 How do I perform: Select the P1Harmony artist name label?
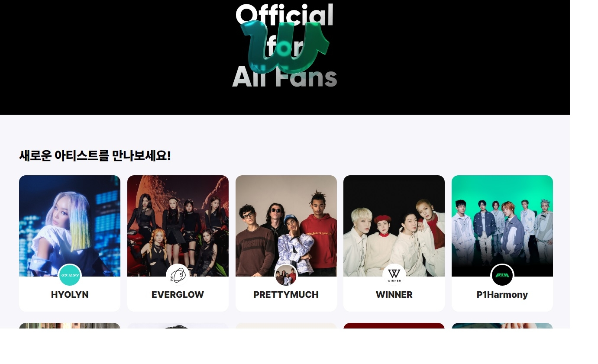point(502,295)
